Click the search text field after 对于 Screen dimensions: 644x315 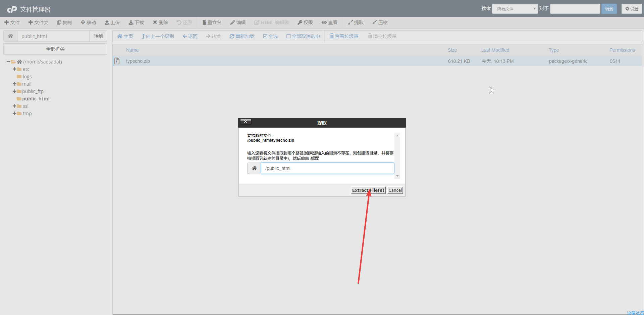[x=575, y=9]
